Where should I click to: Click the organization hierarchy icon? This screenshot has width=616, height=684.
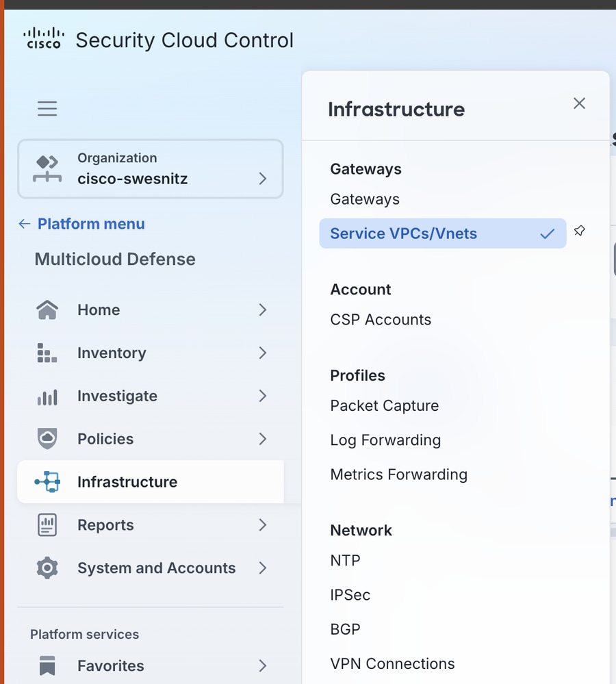(x=47, y=169)
